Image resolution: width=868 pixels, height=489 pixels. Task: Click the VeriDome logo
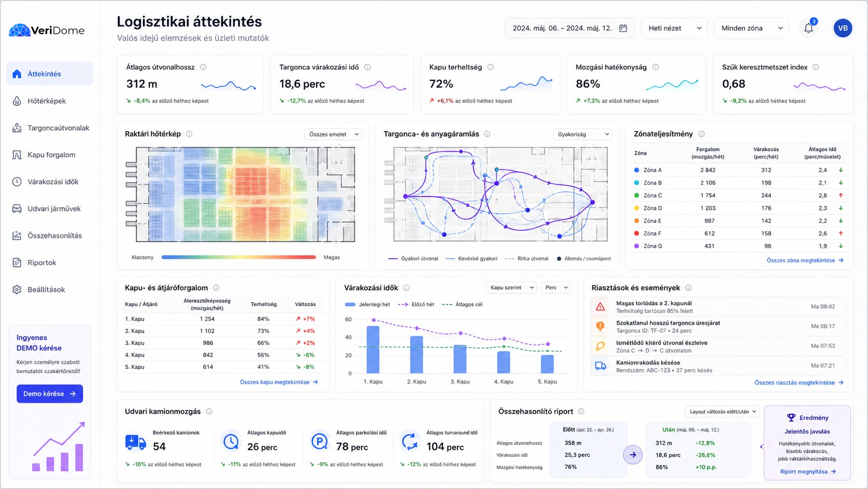pos(47,30)
